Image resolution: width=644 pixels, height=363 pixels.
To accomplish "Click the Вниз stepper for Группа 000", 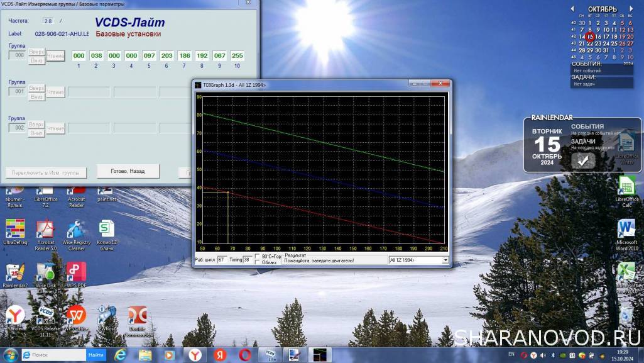I will tap(36, 60).
